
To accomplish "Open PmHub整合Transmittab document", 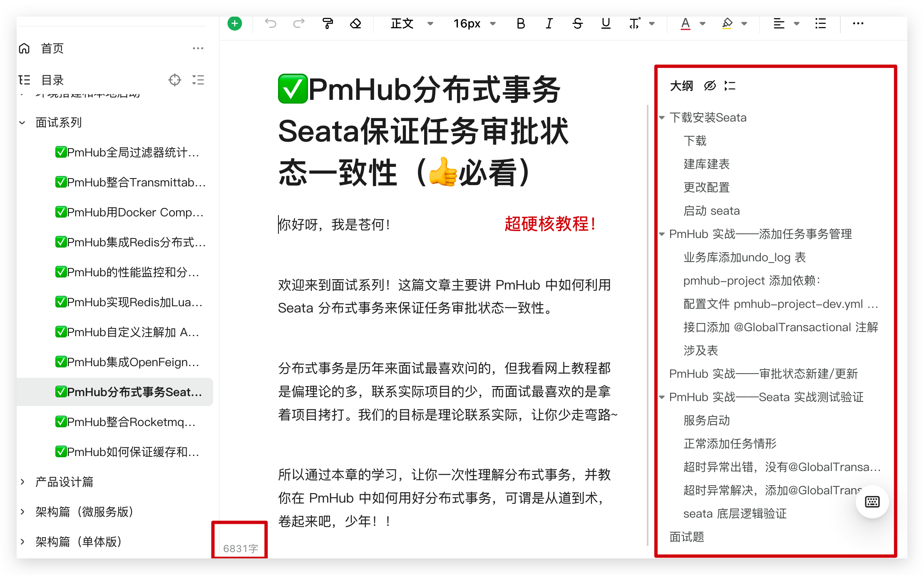I will coord(131,182).
